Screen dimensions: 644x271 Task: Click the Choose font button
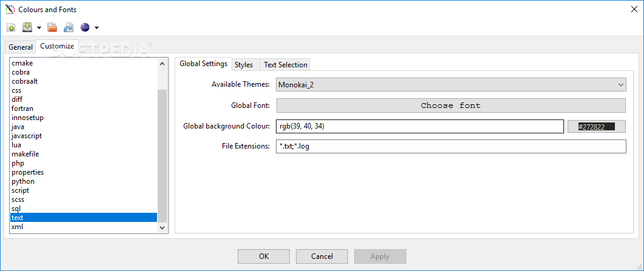click(451, 105)
